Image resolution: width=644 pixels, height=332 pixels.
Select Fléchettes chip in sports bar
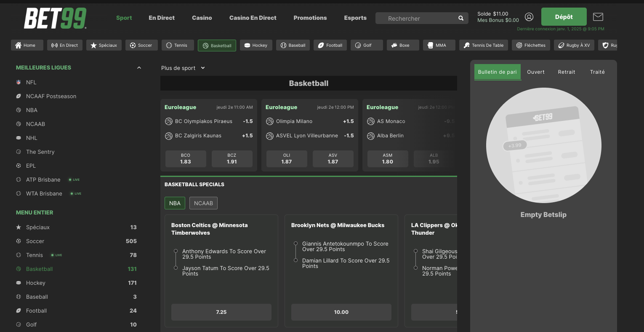tap(531, 45)
